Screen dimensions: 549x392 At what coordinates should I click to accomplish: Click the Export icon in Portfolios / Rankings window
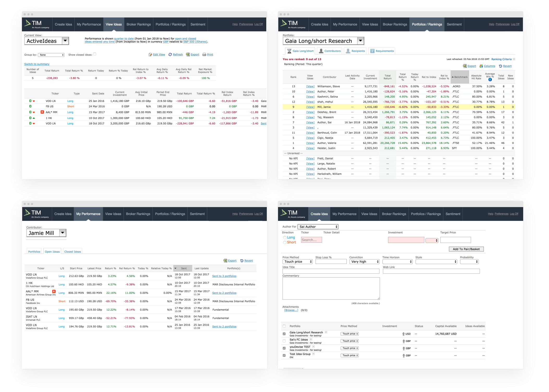pyautogui.click(x=465, y=66)
